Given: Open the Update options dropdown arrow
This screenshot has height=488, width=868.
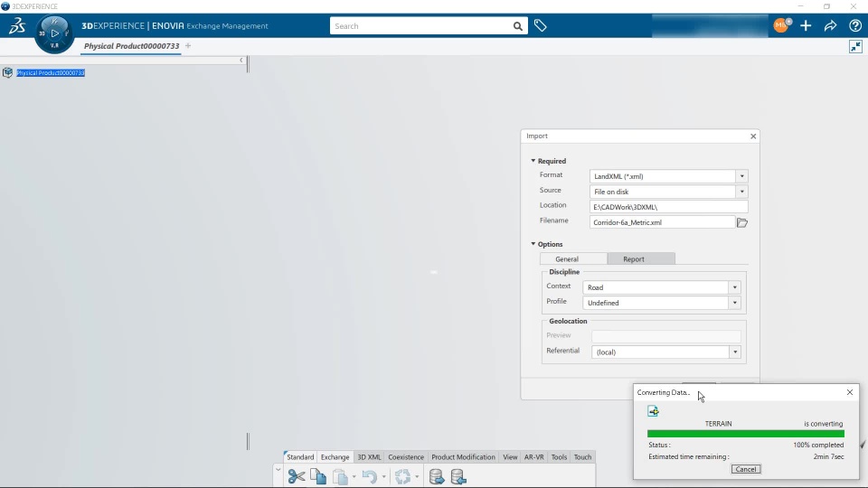Looking at the screenshot, I should 417,476.
